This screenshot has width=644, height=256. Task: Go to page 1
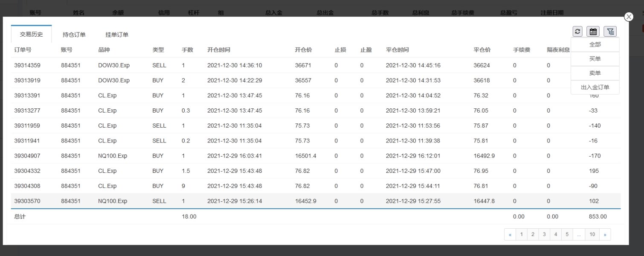[522, 234]
